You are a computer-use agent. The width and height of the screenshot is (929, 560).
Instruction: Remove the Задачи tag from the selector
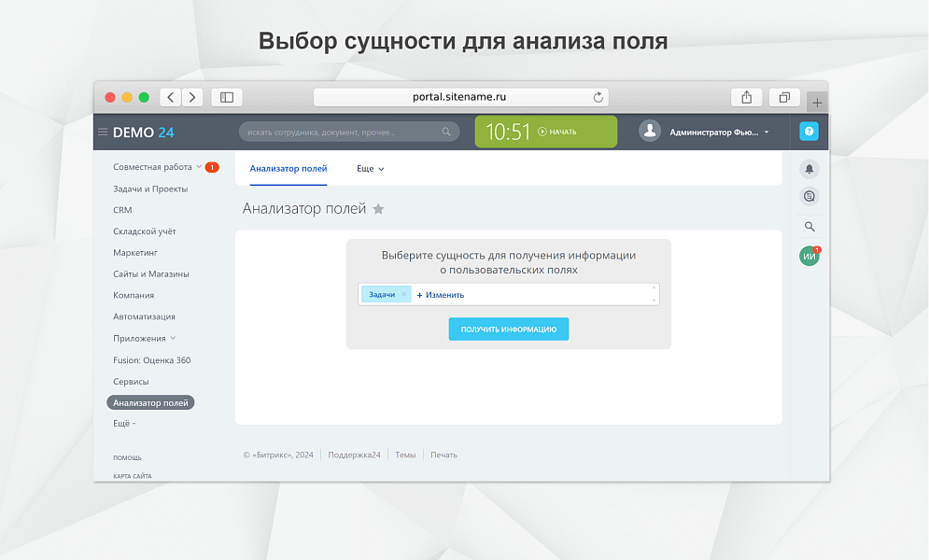(403, 294)
